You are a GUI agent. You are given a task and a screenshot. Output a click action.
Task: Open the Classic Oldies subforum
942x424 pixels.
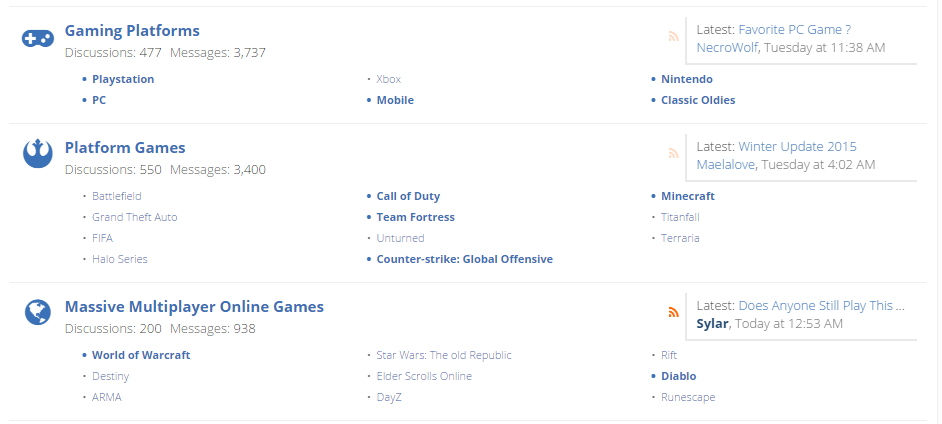698,100
